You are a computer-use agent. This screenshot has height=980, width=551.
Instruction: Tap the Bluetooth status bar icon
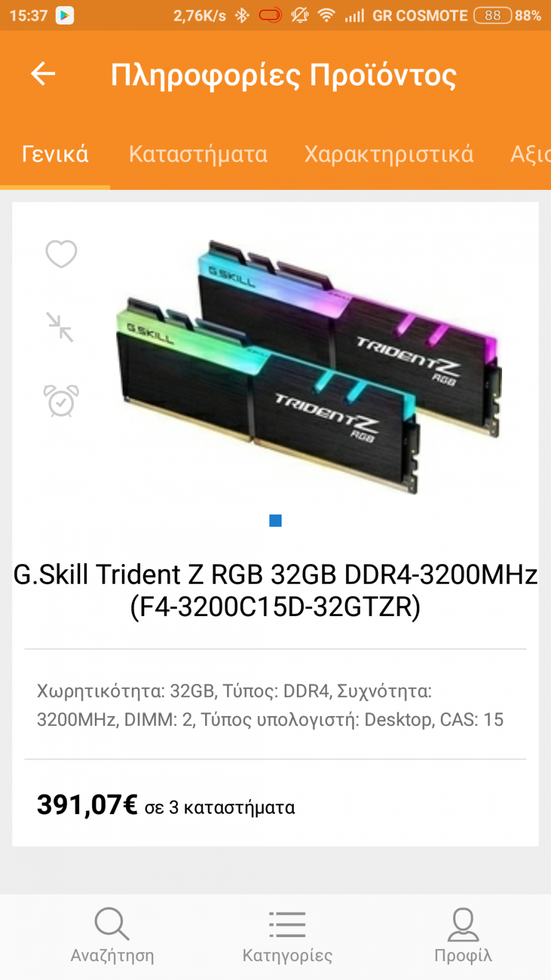tap(242, 15)
